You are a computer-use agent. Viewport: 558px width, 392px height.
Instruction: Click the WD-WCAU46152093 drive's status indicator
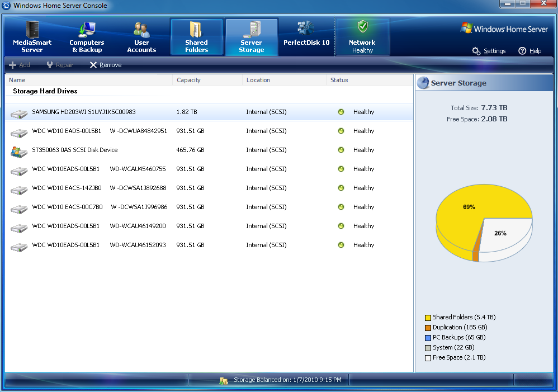[341, 245]
